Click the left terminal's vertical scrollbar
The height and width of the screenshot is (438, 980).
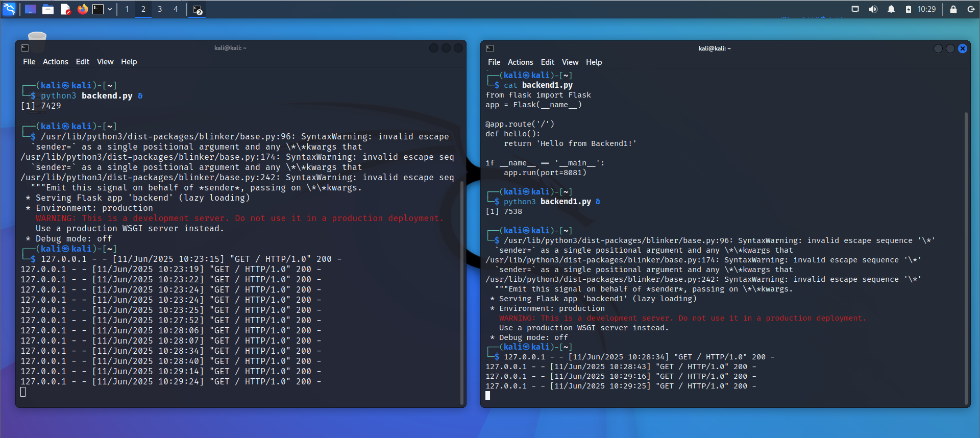click(x=462, y=294)
